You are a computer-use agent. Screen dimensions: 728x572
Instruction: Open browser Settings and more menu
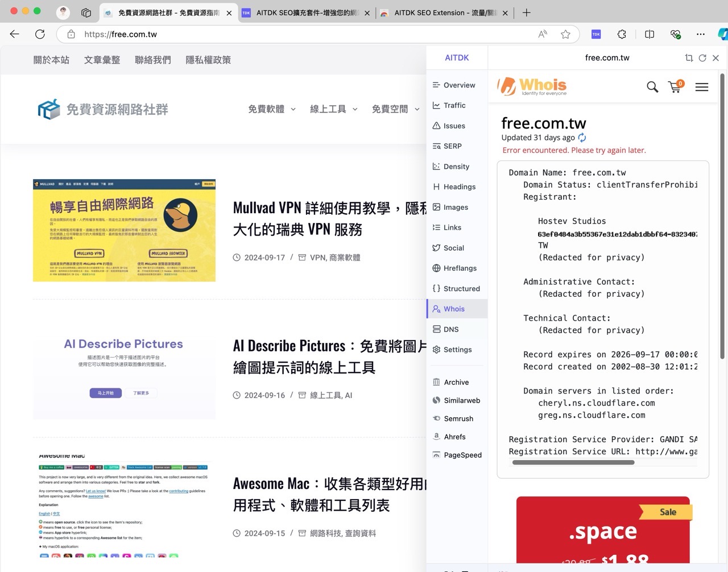click(x=701, y=34)
